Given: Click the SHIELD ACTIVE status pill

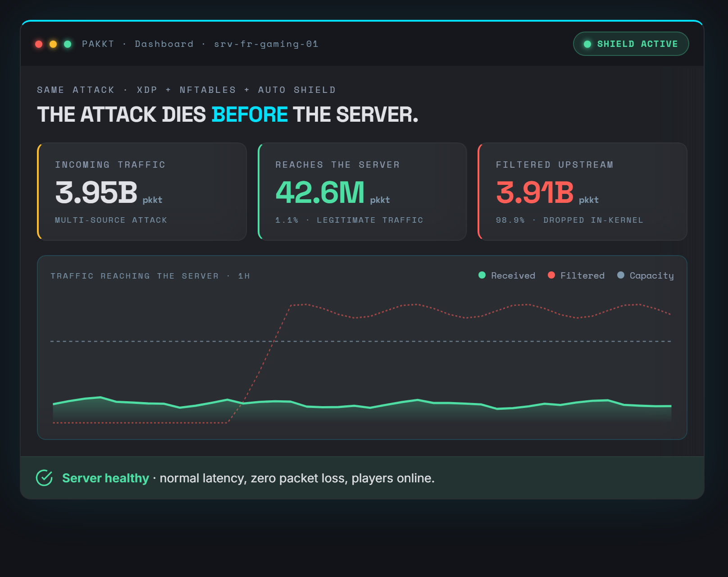Looking at the screenshot, I should pyautogui.click(x=631, y=44).
